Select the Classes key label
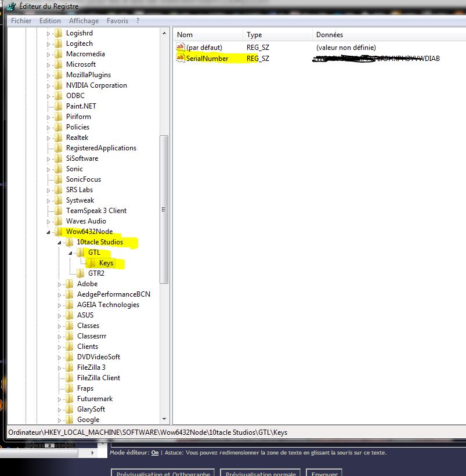 click(x=88, y=326)
